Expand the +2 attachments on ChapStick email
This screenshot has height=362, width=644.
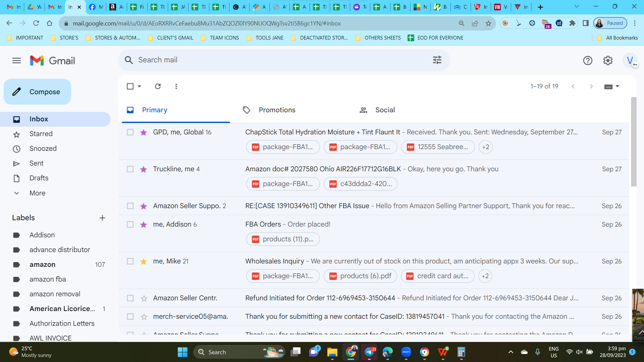[x=486, y=147]
